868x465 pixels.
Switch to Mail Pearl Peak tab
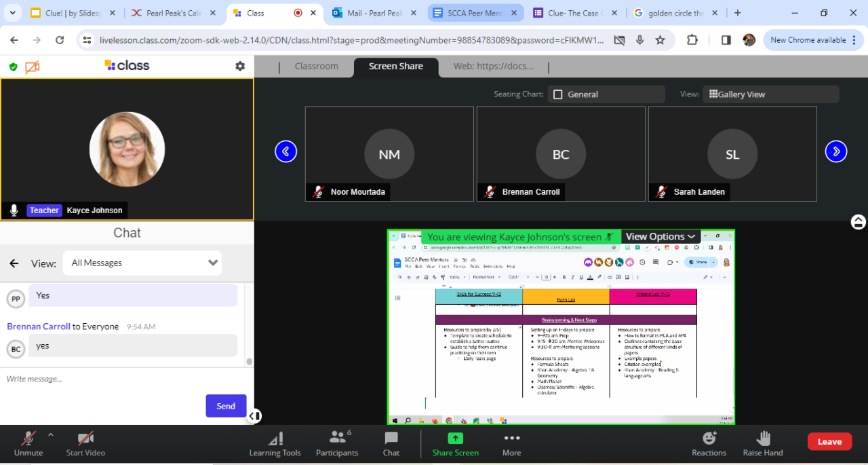click(x=375, y=13)
